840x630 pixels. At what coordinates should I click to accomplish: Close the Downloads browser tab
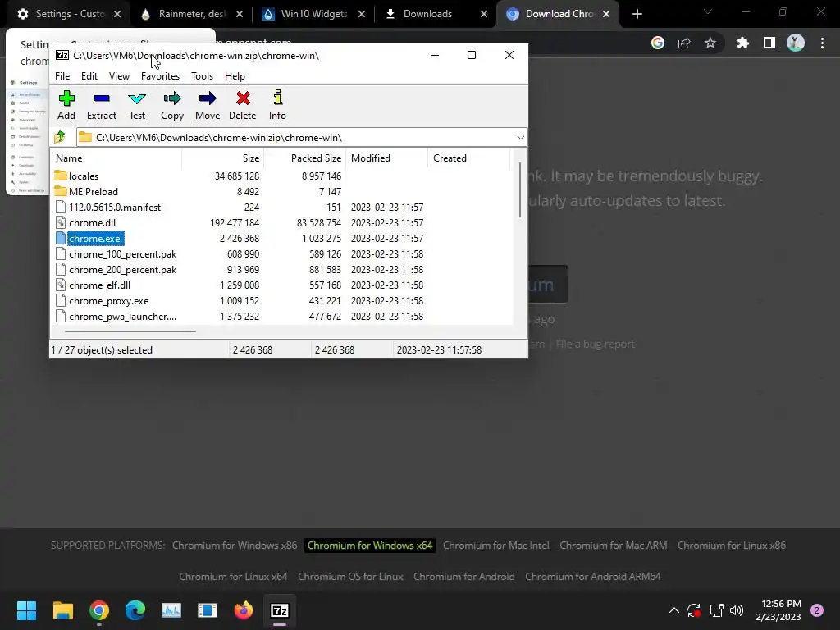(484, 14)
